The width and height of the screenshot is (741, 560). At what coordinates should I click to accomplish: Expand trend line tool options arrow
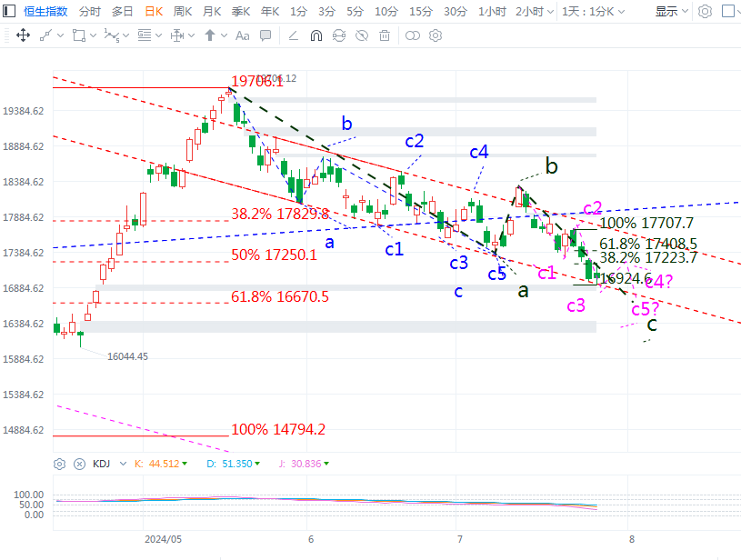coord(60,35)
